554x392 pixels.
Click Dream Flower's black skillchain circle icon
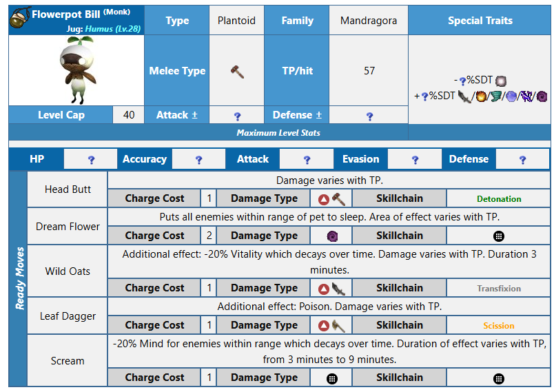click(x=498, y=236)
